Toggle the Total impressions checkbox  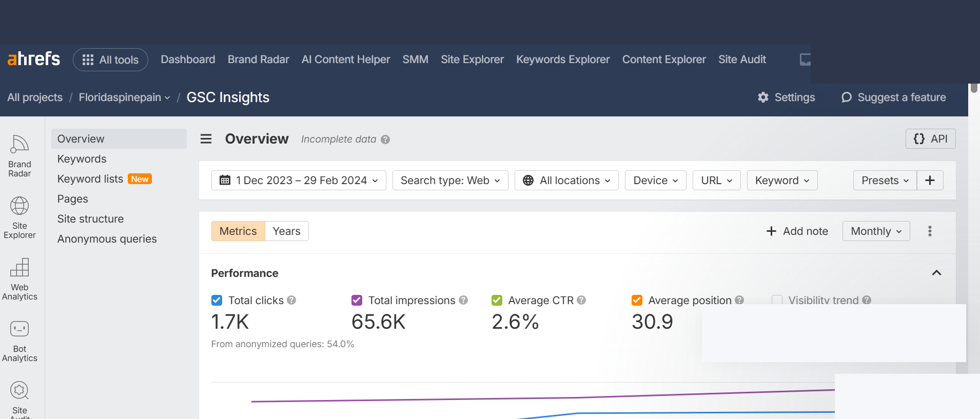[x=357, y=300]
